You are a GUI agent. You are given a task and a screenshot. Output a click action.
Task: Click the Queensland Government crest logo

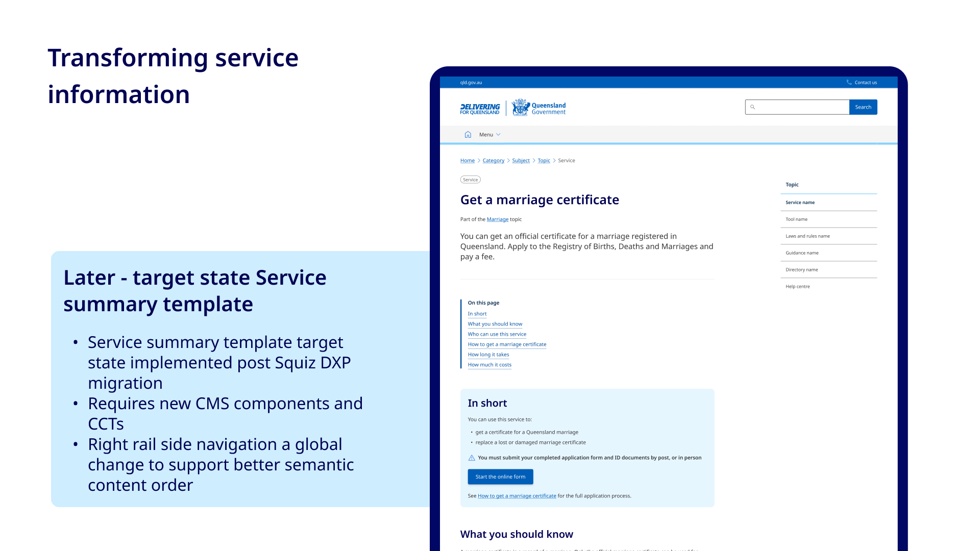(521, 108)
